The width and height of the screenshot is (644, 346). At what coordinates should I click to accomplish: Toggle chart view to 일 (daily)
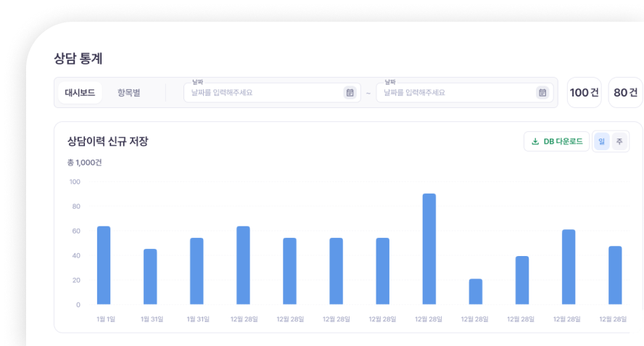coord(601,141)
